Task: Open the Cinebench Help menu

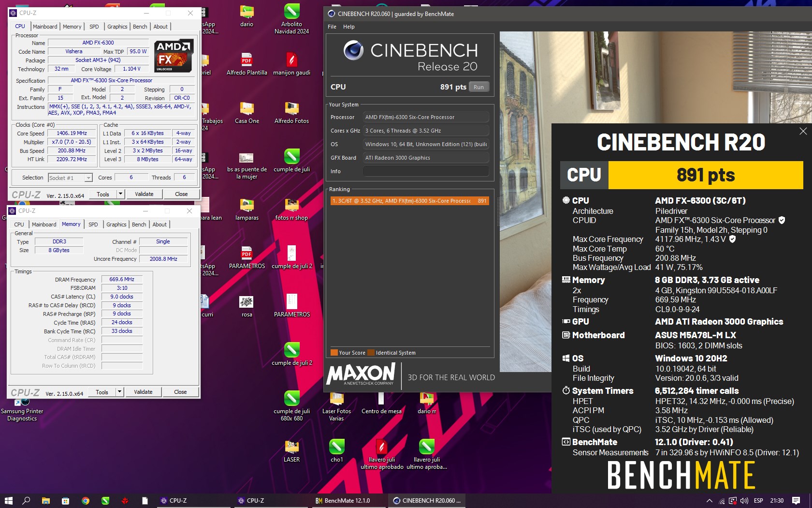Action: pyautogui.click(x=349, y=27)
